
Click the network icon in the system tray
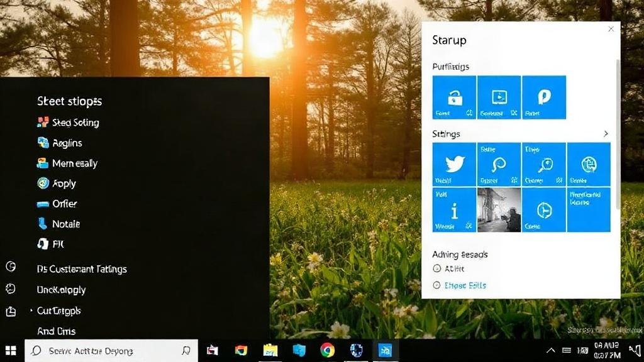click(582, 351)
